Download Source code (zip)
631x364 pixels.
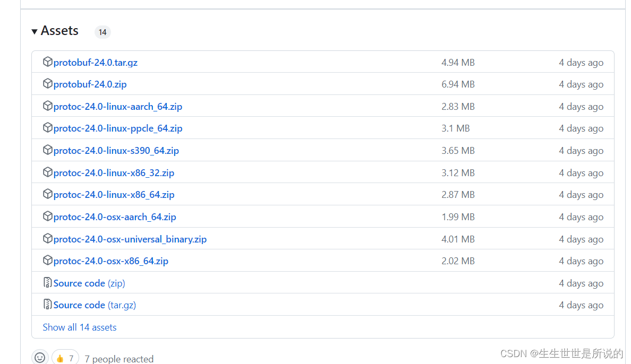tap(89, 283)
